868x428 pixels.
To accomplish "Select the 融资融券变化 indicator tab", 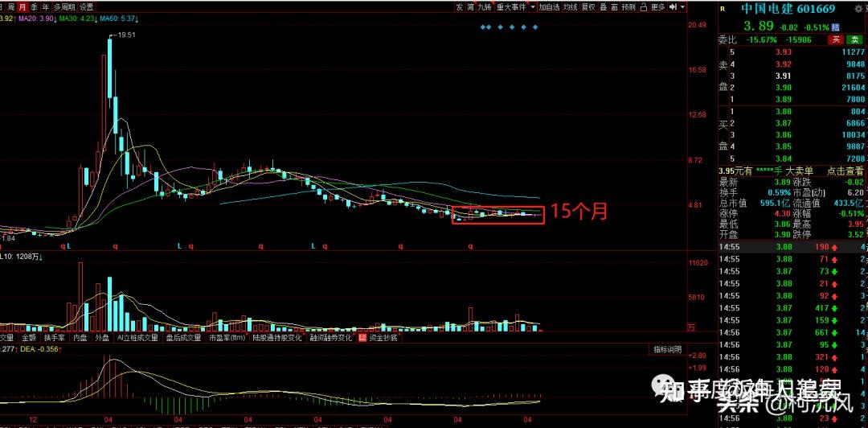I will click(x=331, y=337).
